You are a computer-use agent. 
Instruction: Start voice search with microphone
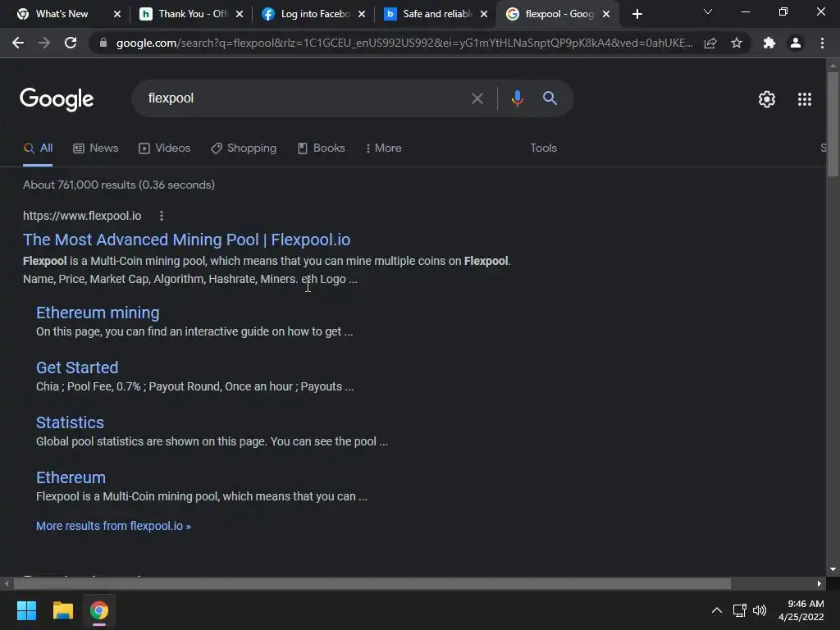point(517,98)
